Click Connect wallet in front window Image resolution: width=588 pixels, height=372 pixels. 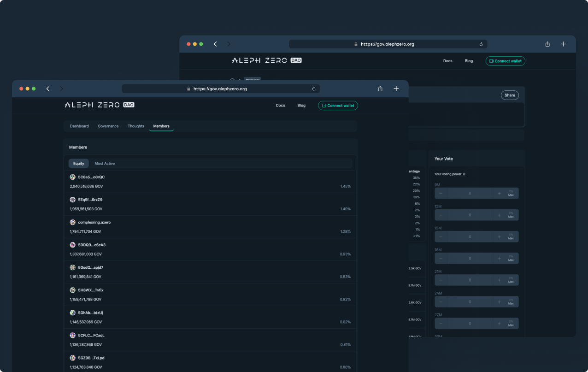coord(338,106)
